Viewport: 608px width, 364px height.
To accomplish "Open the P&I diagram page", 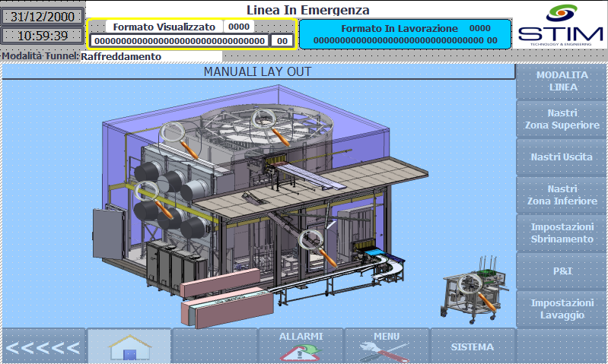I will (562, 271).
